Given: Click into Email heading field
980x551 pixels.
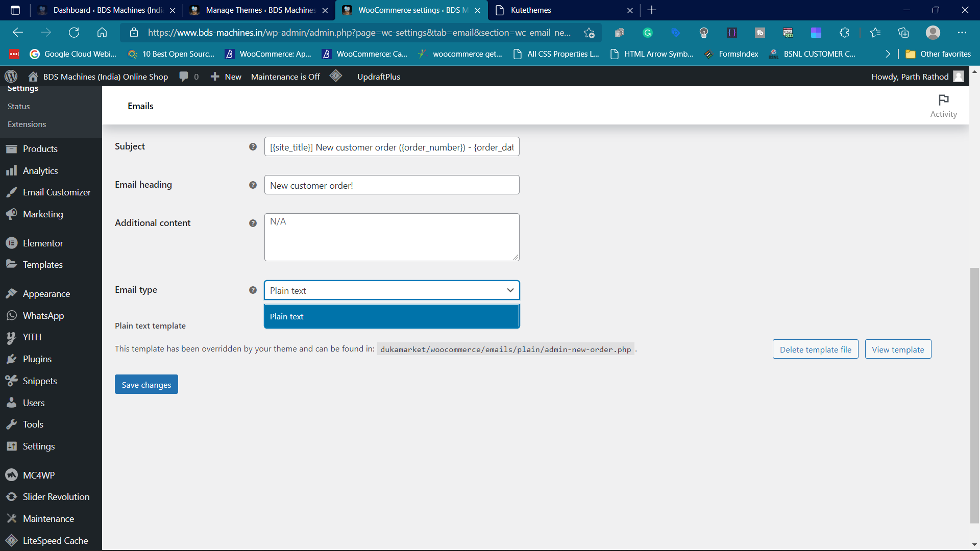Looking at the screenshot, I should coord(391,185).
